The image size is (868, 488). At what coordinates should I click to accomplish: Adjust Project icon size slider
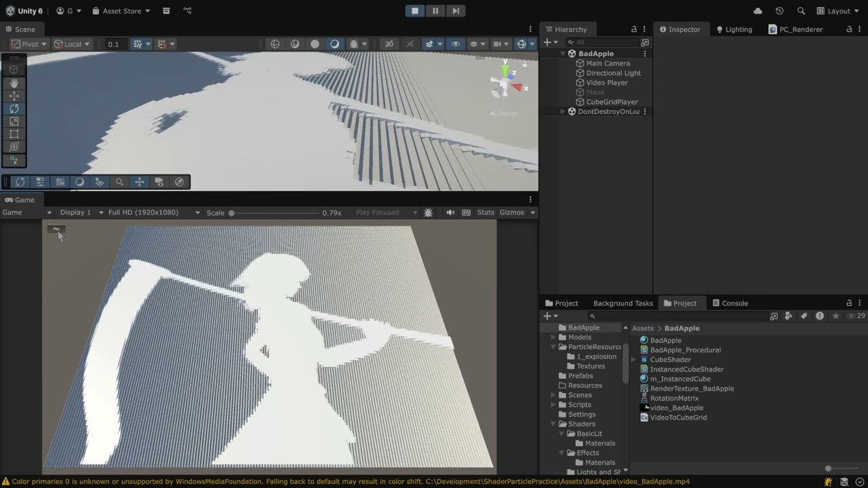828,468
